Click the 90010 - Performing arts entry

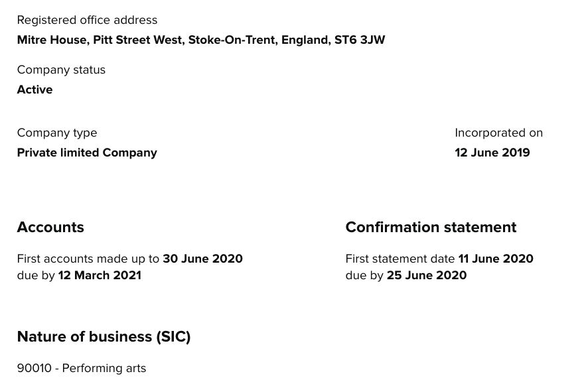[82, 368]
